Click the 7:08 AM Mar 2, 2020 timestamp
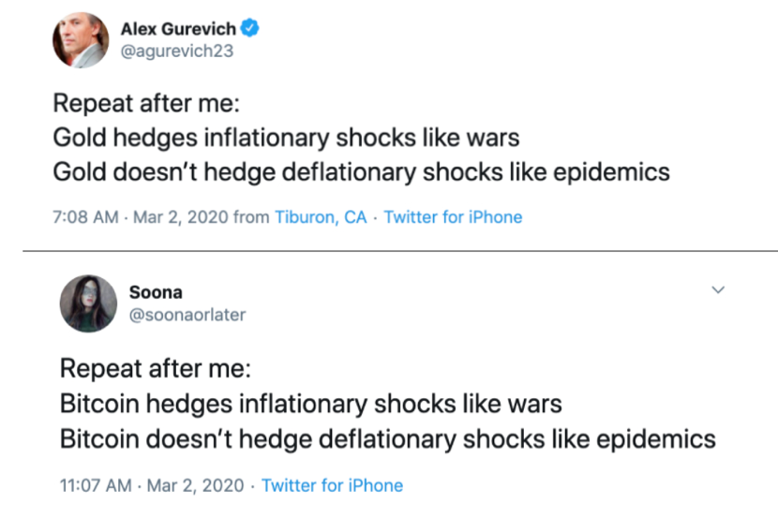778x532 pixels. [141, 217]
